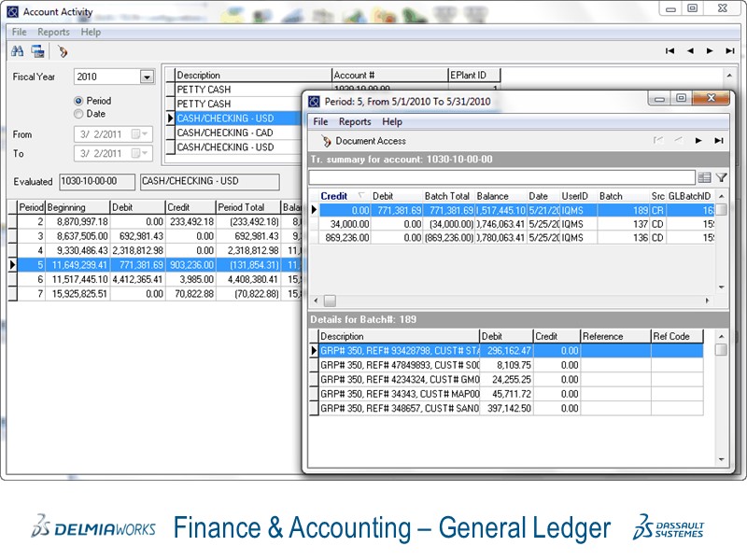The image size is (747, 560).
Task: Click the previous-record arrow at top right
Action: pos(690,51)
